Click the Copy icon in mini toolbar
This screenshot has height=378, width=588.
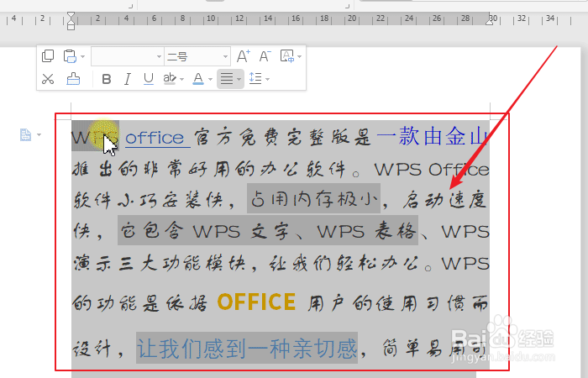48,56
